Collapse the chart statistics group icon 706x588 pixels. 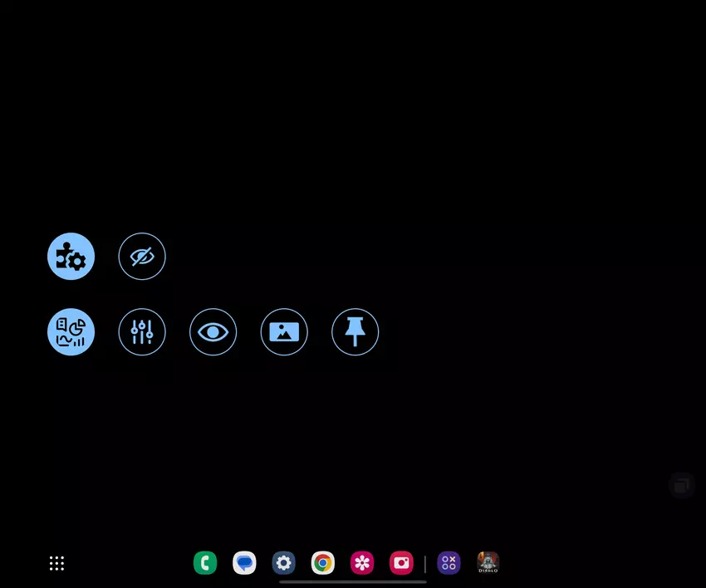tap(71, 332)
